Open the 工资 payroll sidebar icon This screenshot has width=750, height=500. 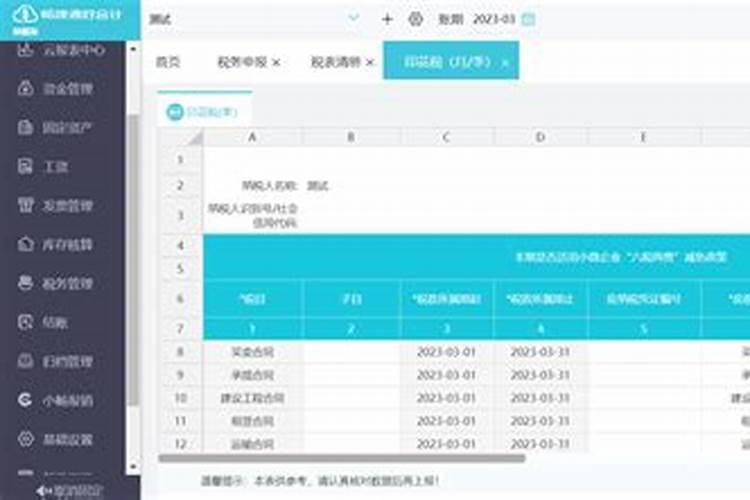(x=25, y=166)
